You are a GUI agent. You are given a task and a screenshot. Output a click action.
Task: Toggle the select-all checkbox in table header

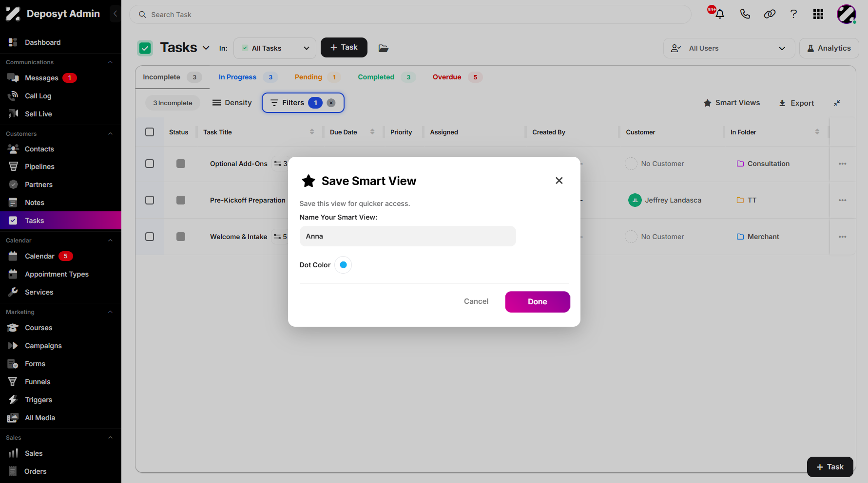(150, 132)
